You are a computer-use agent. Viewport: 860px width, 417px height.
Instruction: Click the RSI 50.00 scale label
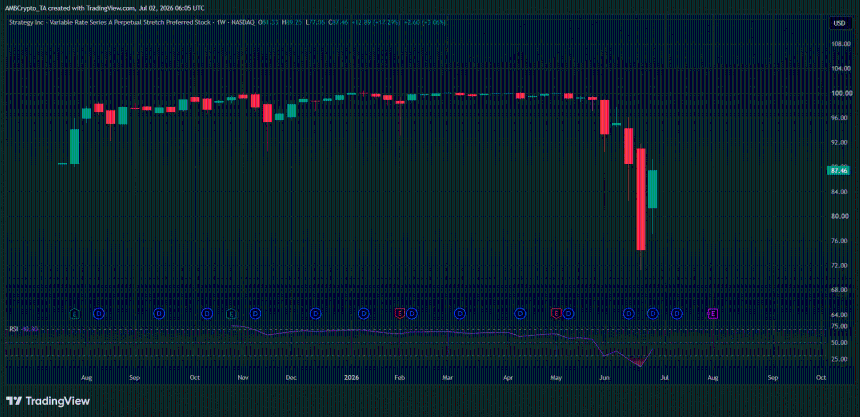(838, 342)
